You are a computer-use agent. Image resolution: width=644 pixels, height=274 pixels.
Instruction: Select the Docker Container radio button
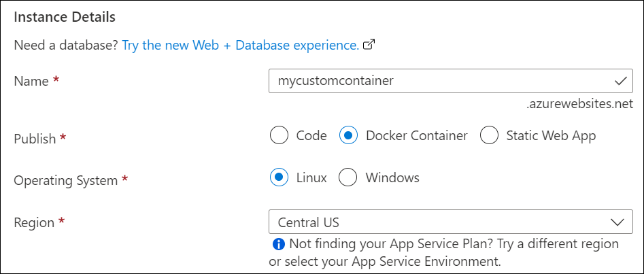tap(349, 135)
